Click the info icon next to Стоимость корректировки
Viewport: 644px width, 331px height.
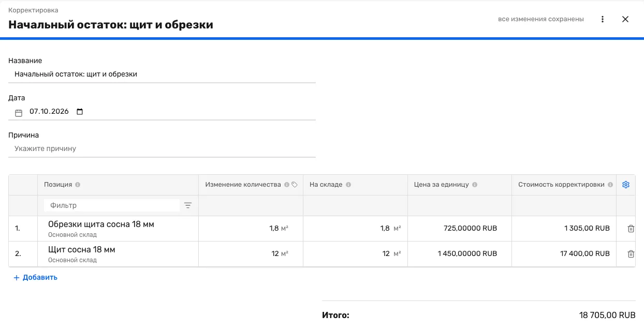pyautogui.click(x=610, y=185)
